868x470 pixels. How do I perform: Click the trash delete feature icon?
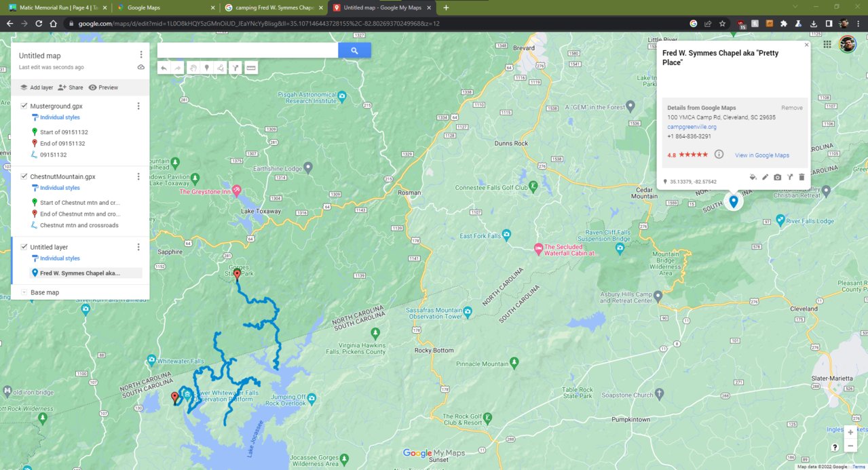[801, 177]
